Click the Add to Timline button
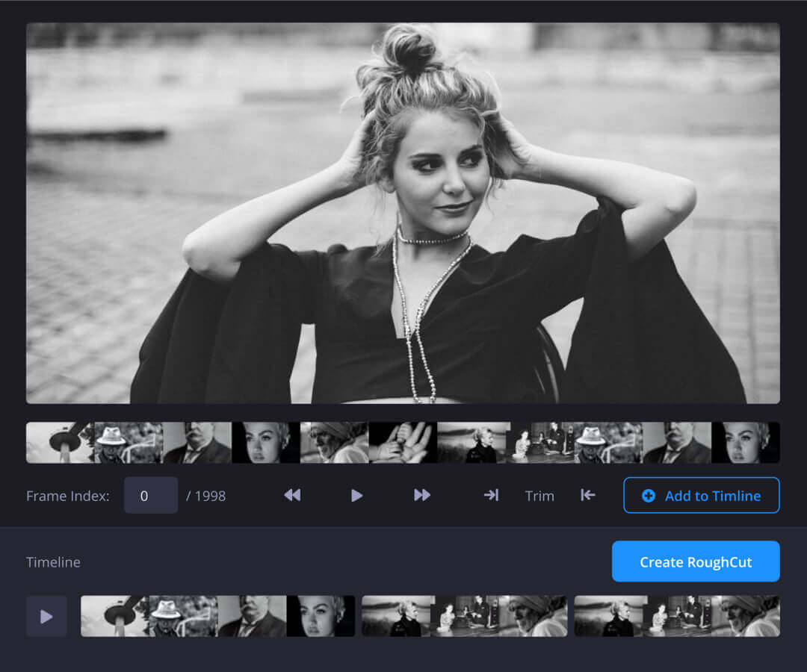The width and height of the screenshot is (807, 672). click(701, 495)
